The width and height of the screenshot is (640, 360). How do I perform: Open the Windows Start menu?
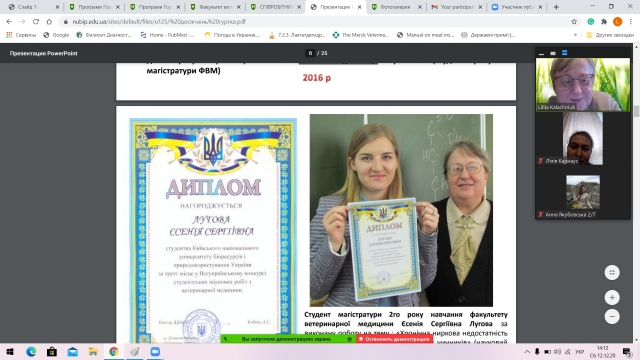point(10,352)
